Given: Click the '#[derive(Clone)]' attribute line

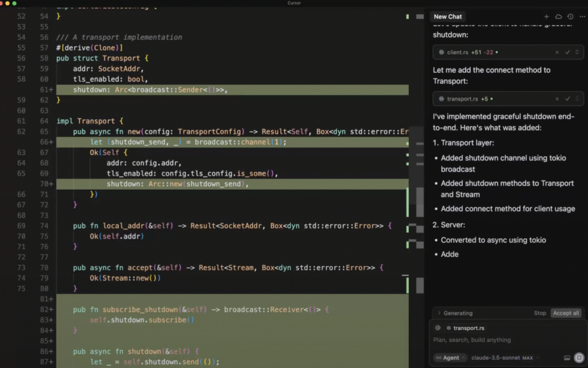Looking at the screenshot, I should click(x=90, y=48).
